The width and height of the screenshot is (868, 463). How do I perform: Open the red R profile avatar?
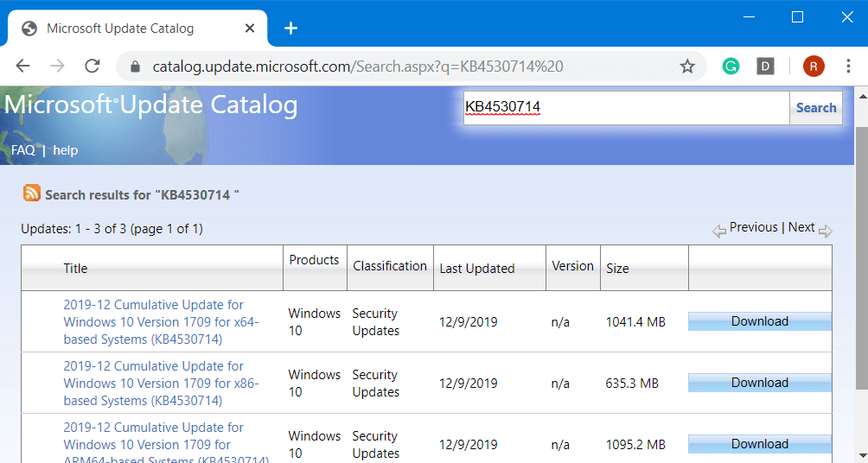tap(814, 67)
